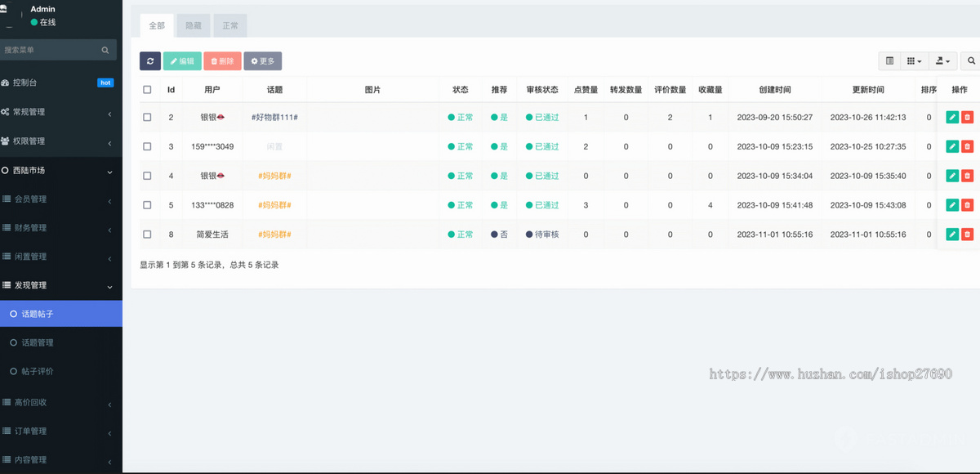Screen dimensions: 980x474
Task: Click the #妈妈群# topic link in row 4
Action: pos(274,176)
